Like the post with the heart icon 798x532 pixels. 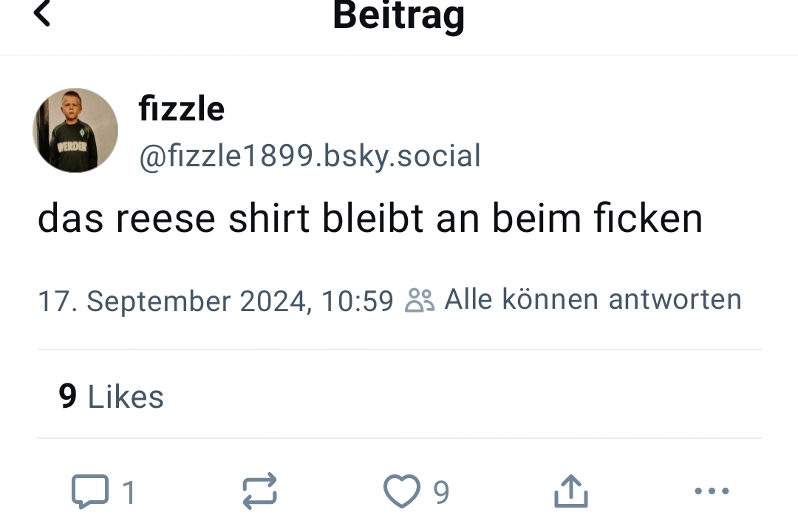(401, 491)
